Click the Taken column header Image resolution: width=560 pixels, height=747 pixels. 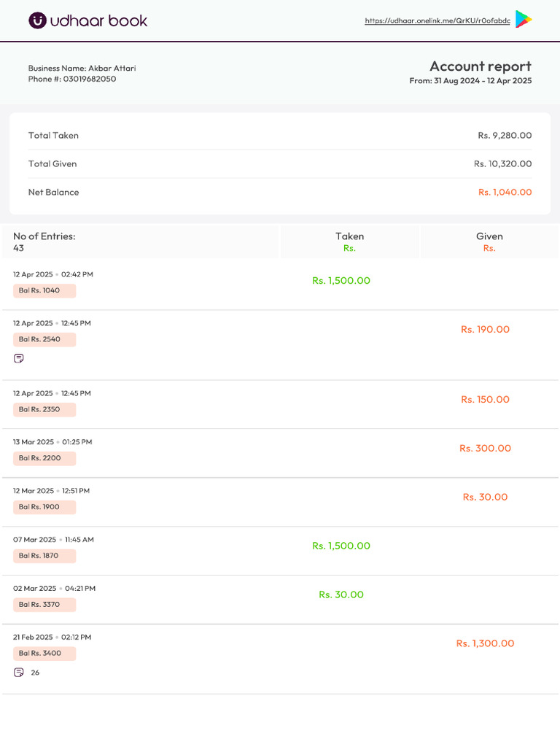click(x=349, y=236)
